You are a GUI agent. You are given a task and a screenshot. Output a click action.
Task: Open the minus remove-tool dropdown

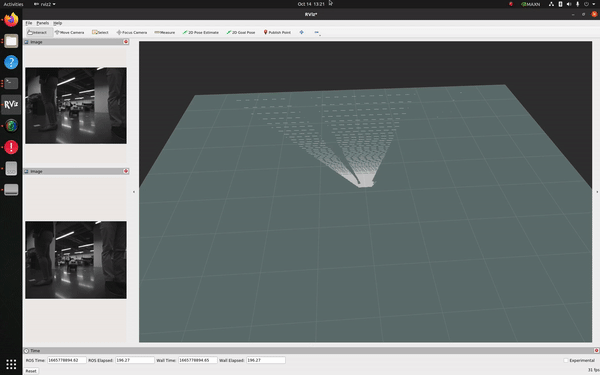317,33
